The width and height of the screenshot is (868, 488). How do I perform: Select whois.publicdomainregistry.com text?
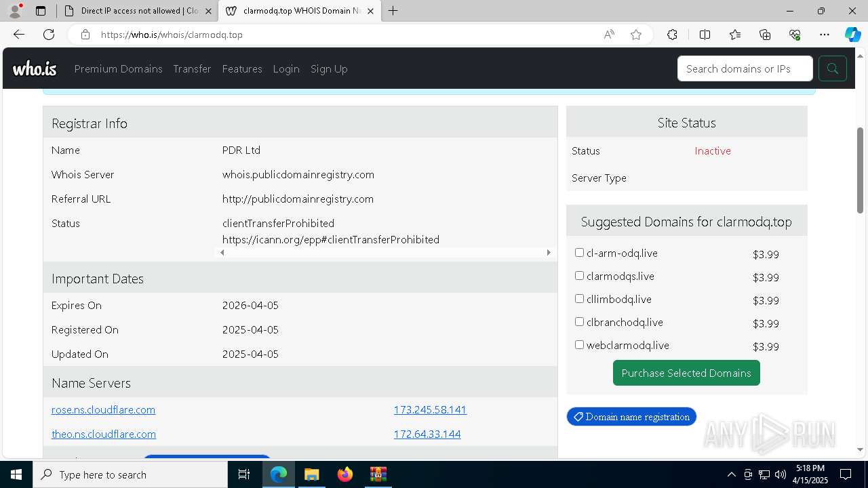[298, 174]
